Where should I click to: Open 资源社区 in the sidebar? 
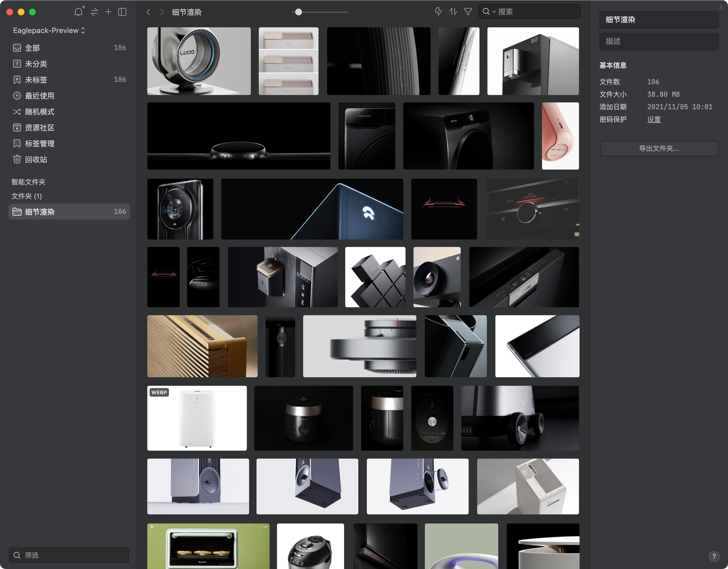[x=69, y=128]
